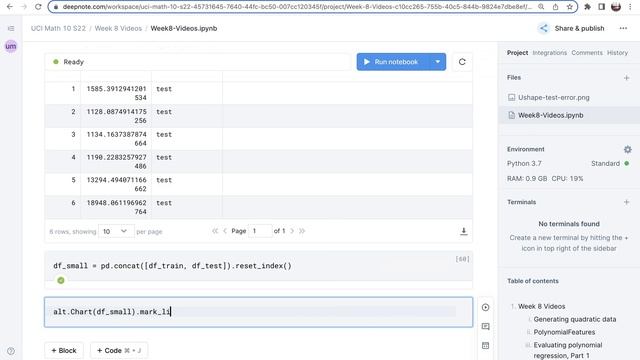Click the + Block button

[64, 350]
